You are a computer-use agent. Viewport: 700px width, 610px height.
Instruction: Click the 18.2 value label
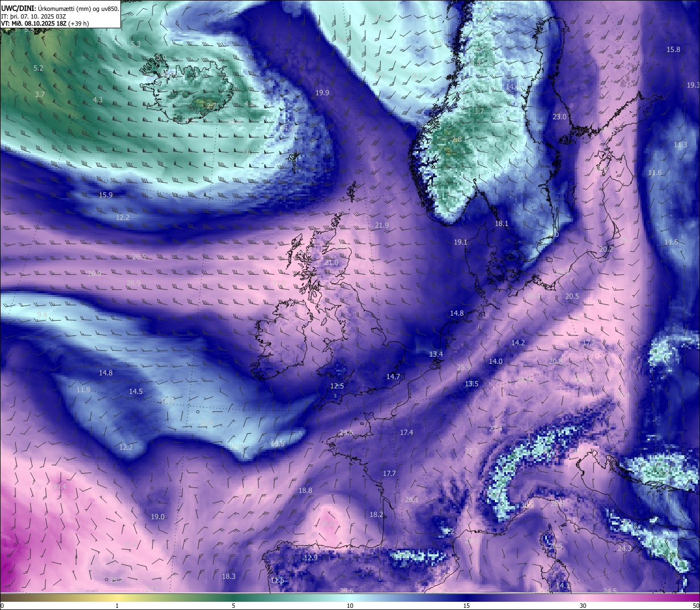(376, 515)
